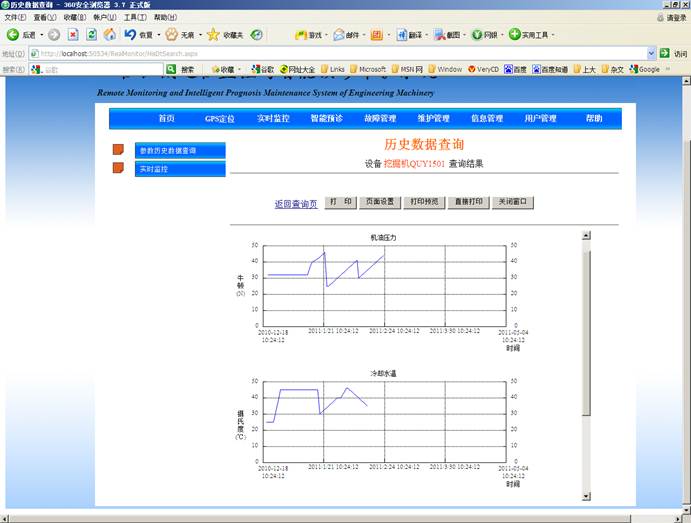
Task: Expand the 游戏 games toolbar dropdown
Action: [x=328, y=35]
